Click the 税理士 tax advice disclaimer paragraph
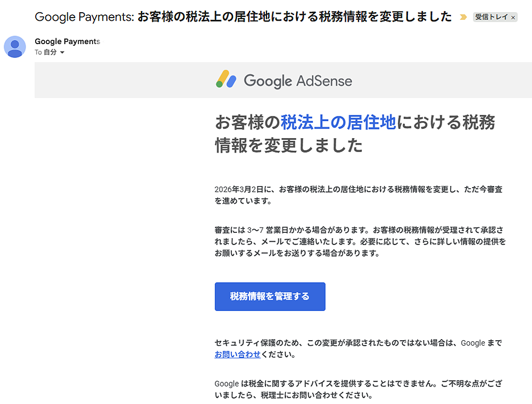 358,389
